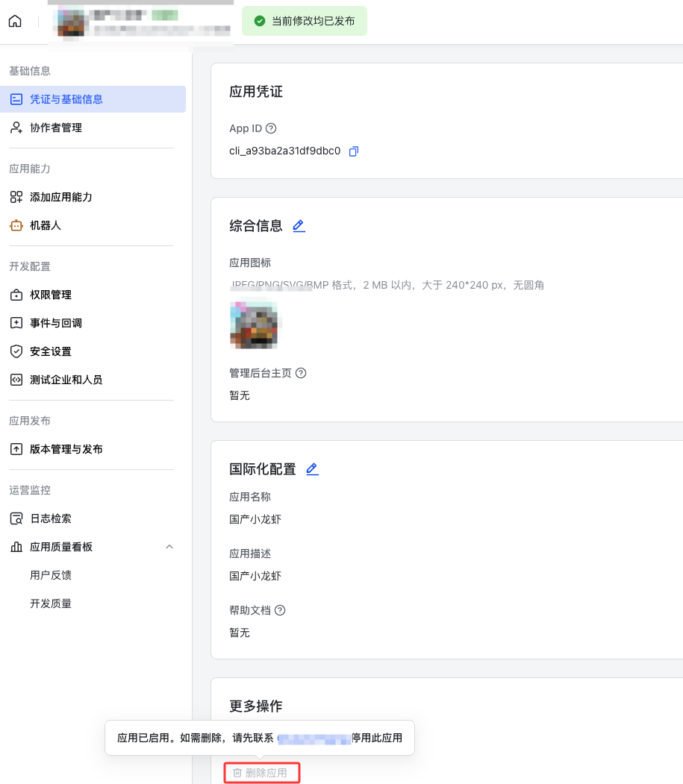Open the 机器人 settings
The image size is (683, 784).
pyautogui.click(x=45, y=225)
